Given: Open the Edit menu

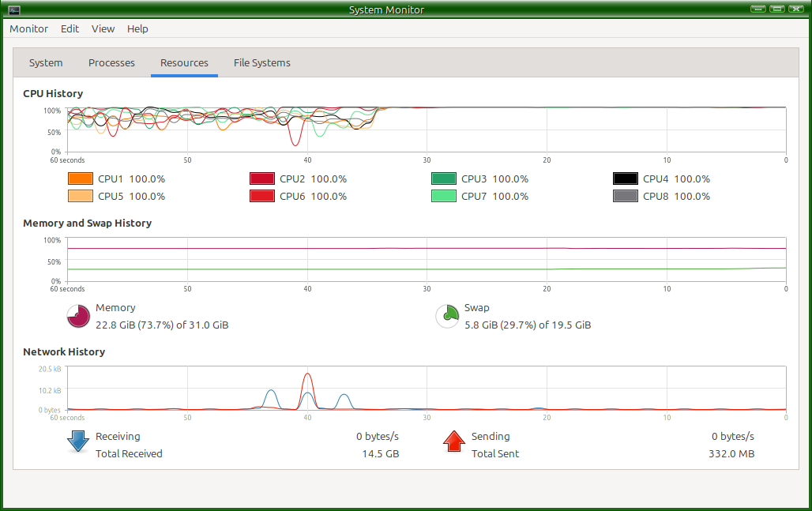Looking at the screenshot, I should pos(70,29).
